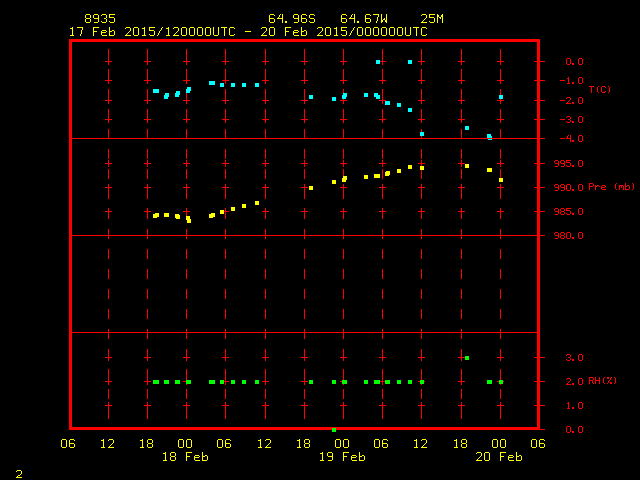Click the "0.0" value on RH scale
Viewport: 640px width, 480px height.
574,430
